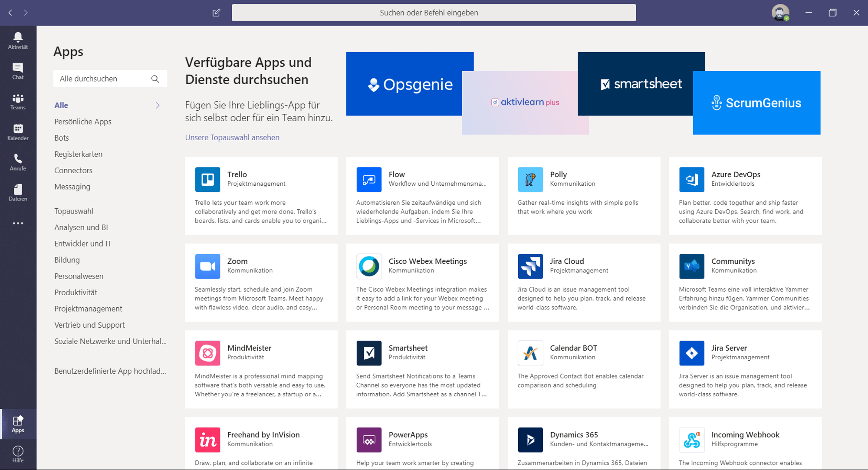Click Benutzerdefinierte App hochladen link
The image size is (868, 470).
click(110, 371)
